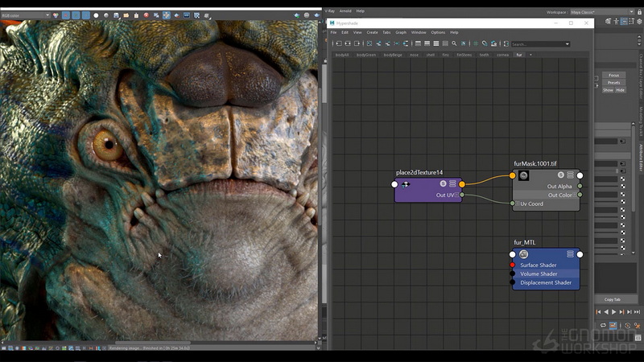Toggle track mouse while rendering icon
644x362 pixels.
click(x=167, y=15)
